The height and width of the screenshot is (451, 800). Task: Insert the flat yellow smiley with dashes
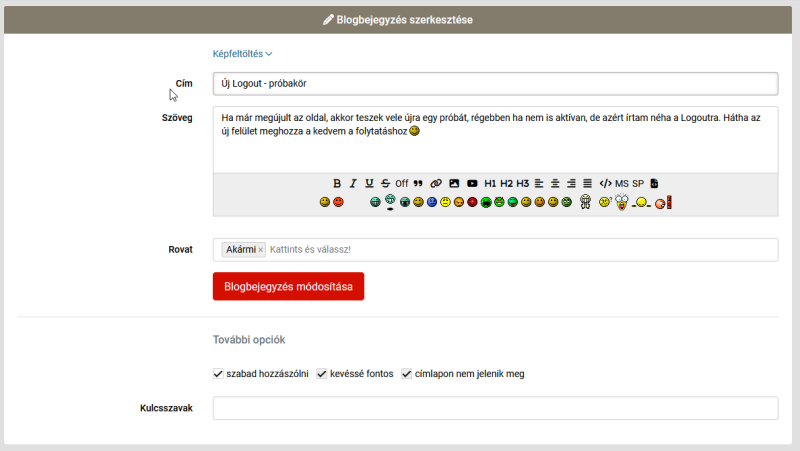(x=641, y=203)
